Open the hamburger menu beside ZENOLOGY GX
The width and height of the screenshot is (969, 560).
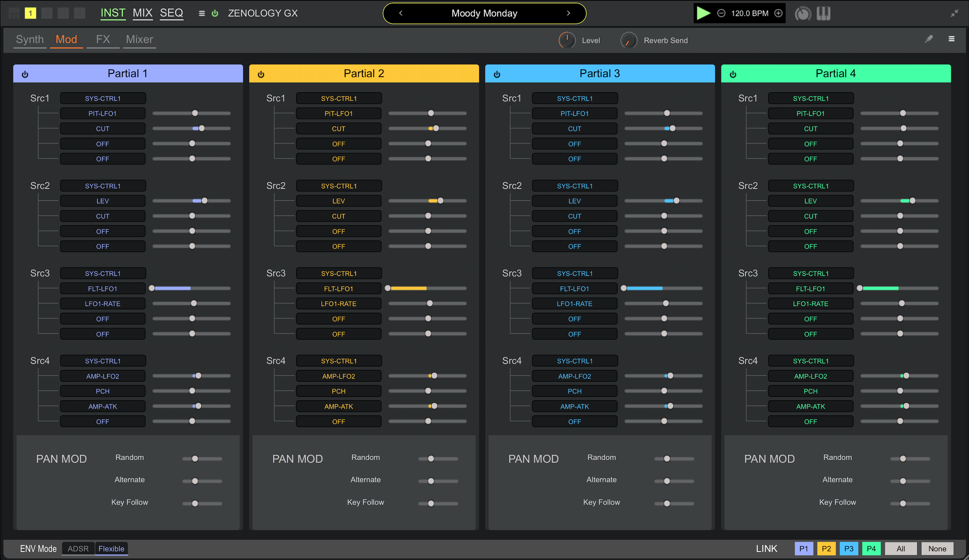[x=202, y=13]
